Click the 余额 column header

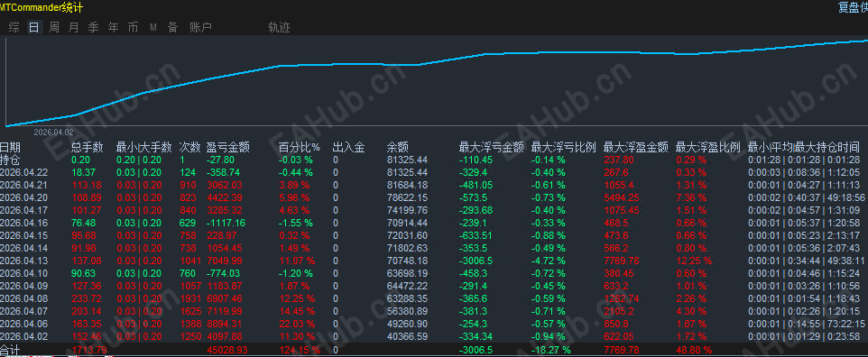click(x=398, y=148)
